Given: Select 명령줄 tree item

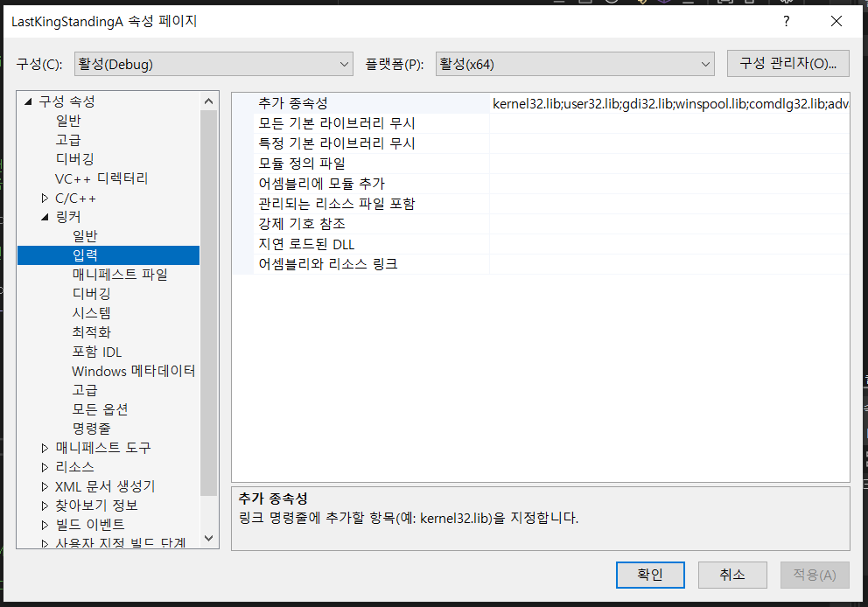Looking at the screenshot, I should pos(91,429).
